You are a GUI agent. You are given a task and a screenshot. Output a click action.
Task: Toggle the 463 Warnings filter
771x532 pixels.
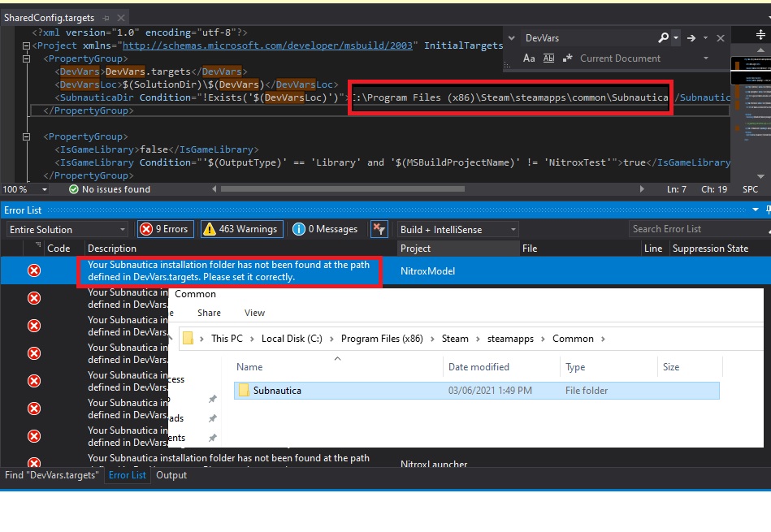[242, 229]
